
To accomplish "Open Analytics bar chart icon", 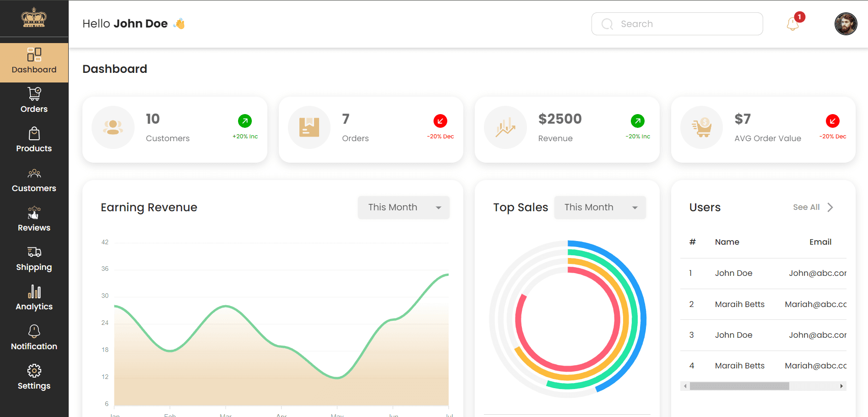I will click(34, 291).
